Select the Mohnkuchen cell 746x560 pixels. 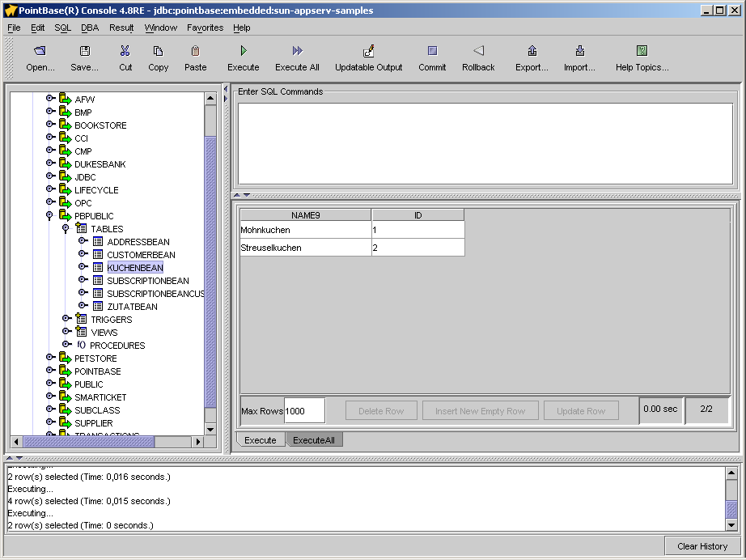tap(306, 230)
